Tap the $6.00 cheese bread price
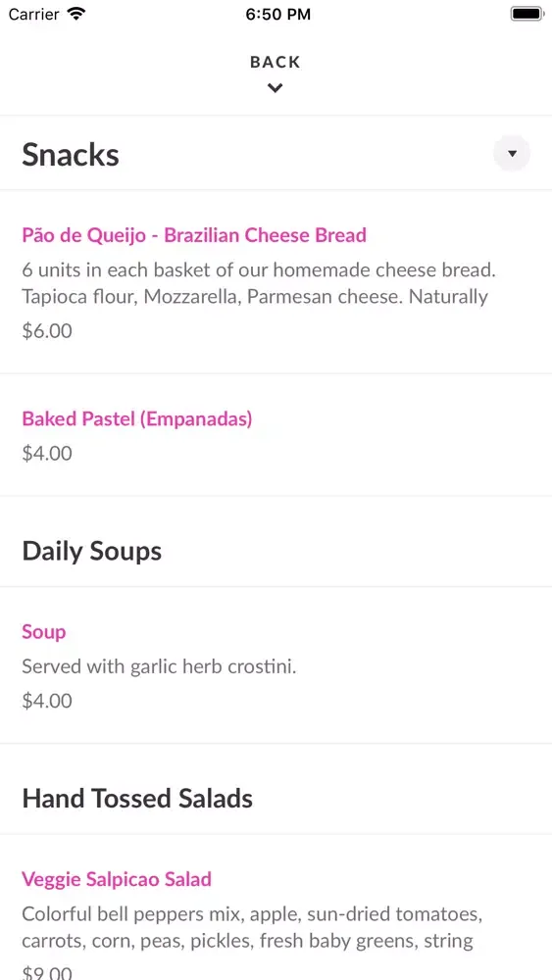The width and height of the screenshot is (552, 980). (47, 330)
